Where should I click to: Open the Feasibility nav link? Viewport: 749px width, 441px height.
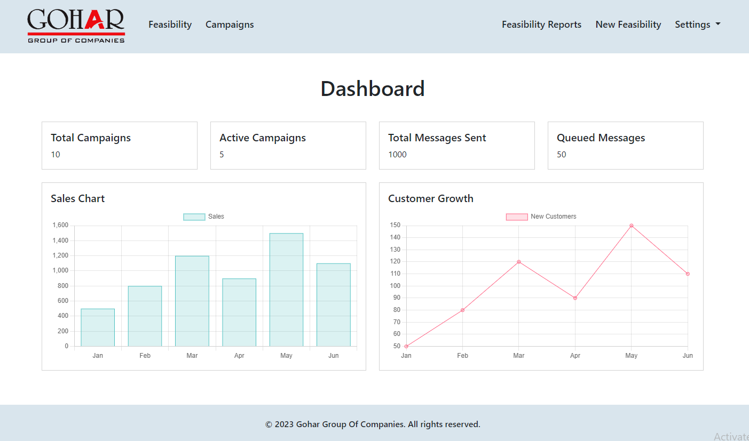(170, 25)
